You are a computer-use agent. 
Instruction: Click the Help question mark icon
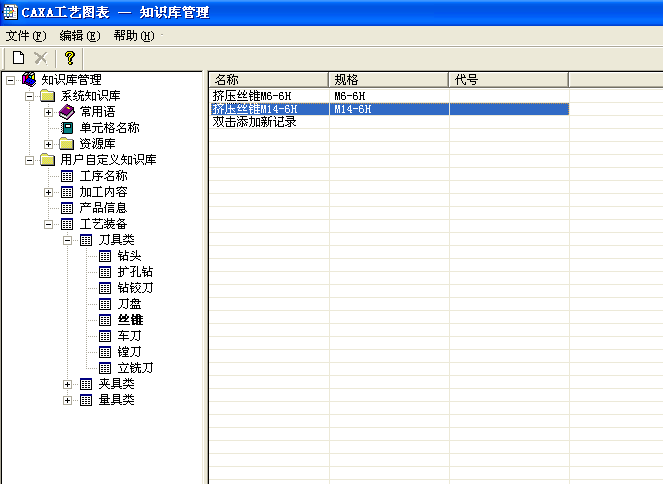[x=70, y=58]
